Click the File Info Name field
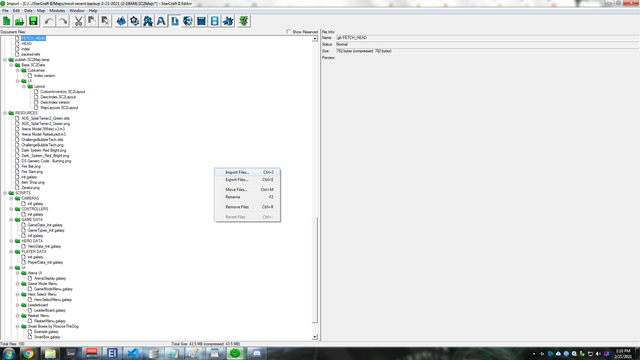640x360 pixels. coord(487,38)
